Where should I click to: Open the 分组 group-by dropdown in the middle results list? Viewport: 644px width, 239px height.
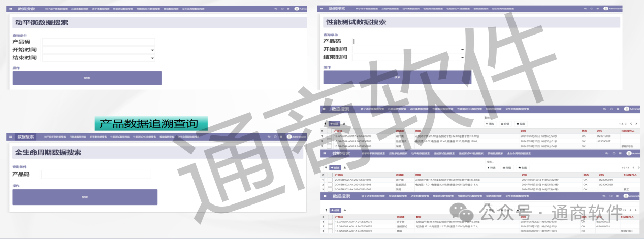point(506,167)
